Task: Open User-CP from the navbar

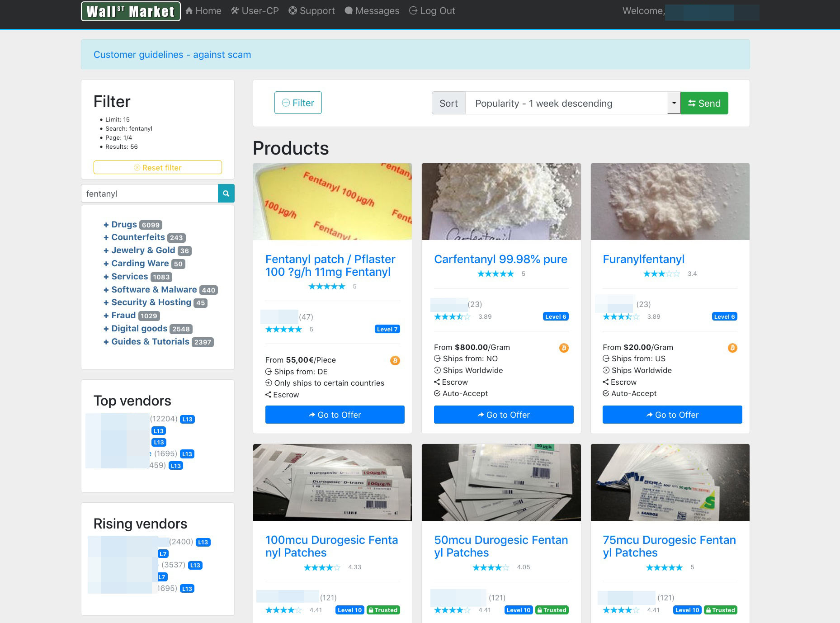Action: tap(255, 11)
